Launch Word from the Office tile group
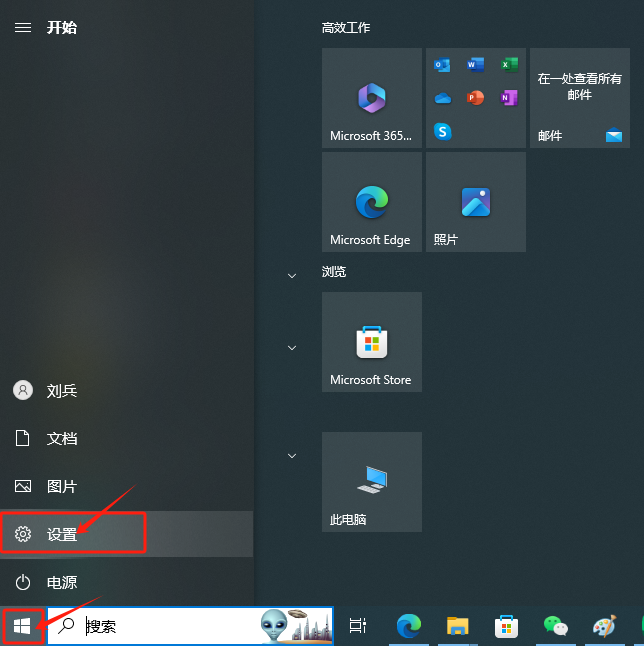 (x=475, y=65)
